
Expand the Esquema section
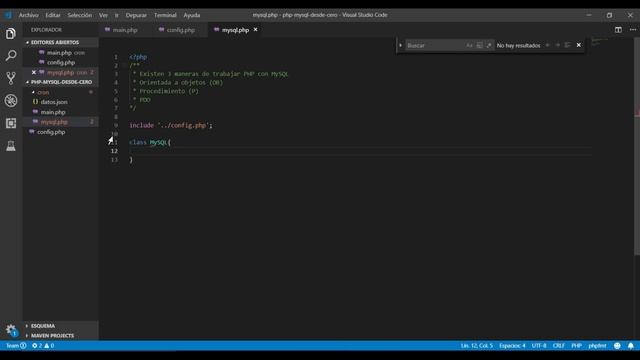click(x=60, y=326)
